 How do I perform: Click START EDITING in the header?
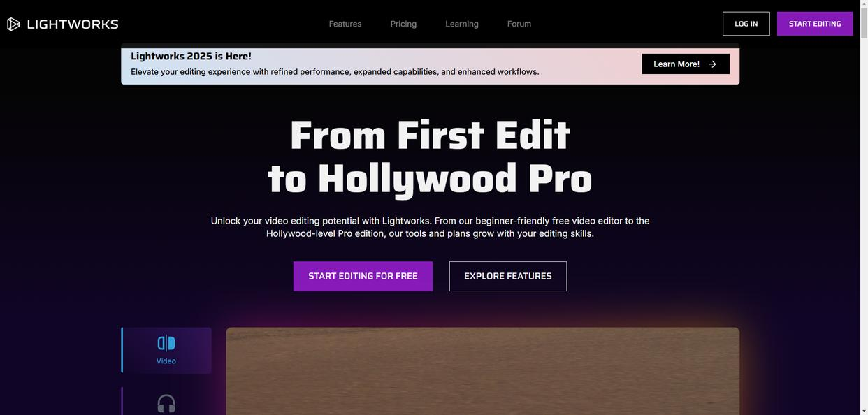coord(815,24)
